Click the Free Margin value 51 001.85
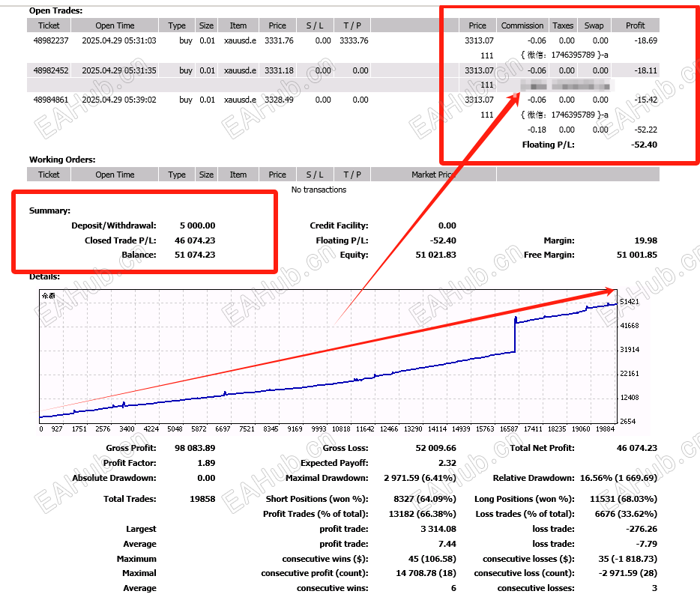Viewport: 700px width, 606px height. (636, 255)
